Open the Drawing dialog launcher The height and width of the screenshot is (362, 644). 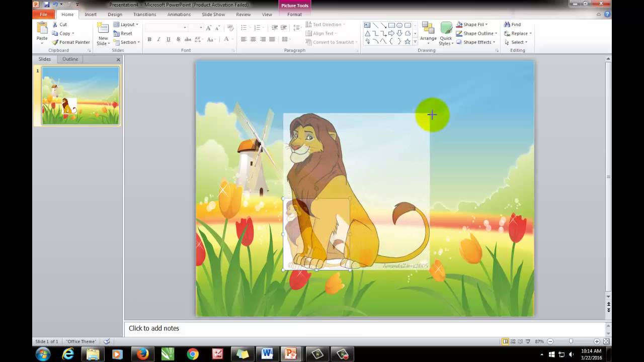497,51
